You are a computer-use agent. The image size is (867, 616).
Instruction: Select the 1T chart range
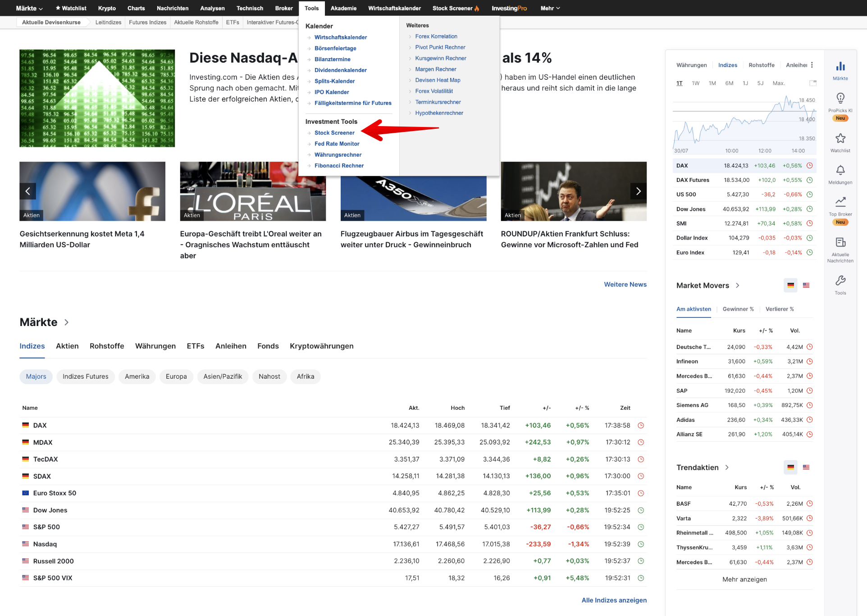click(x=679, y=83)
